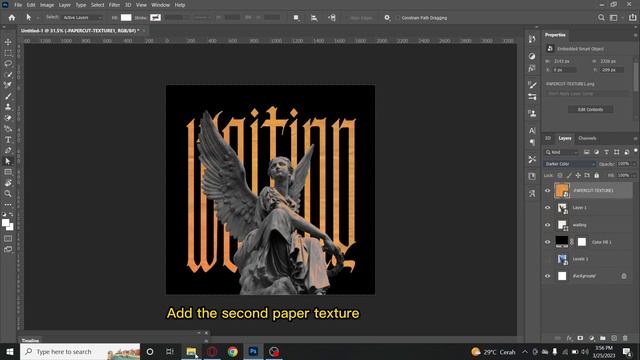Select the Lasso tool
Image resolution: width=640 pixels, height=360 pixels.
pos(8,64)
